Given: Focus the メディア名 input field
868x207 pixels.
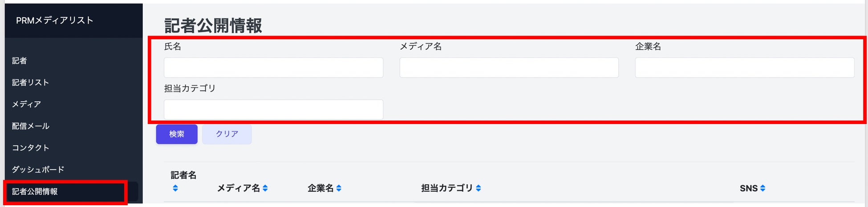Looking at the screenshot, I should (x=509, y=68).
